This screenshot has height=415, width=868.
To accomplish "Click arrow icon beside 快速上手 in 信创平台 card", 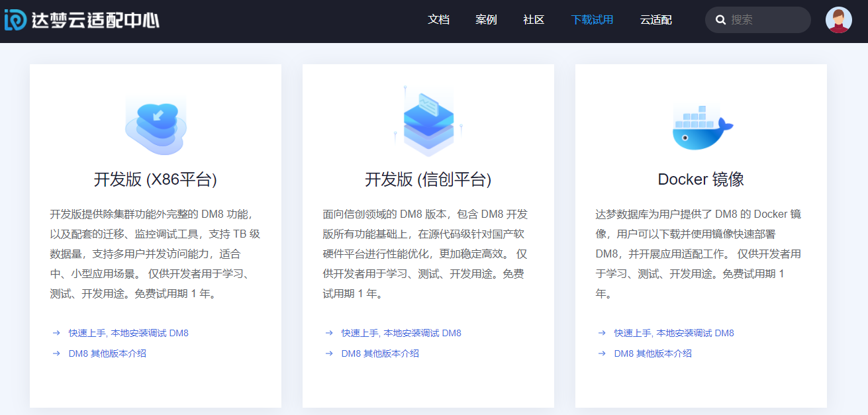I will 329,333.
